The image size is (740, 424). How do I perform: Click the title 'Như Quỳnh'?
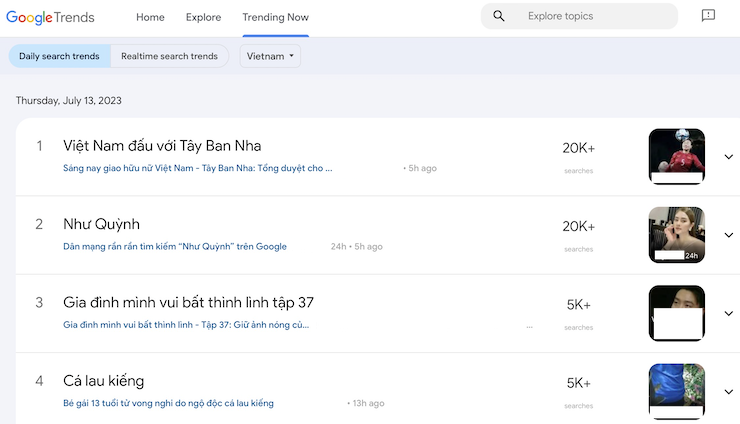101,224
